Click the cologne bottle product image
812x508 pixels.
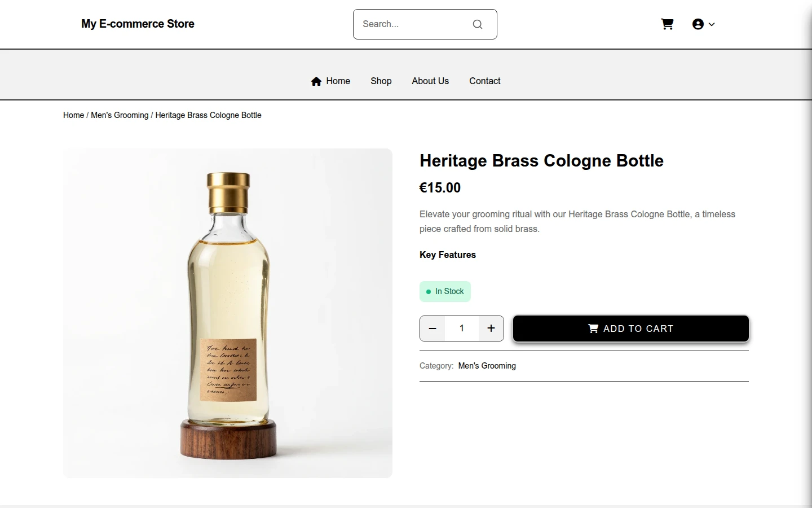point(228,313)
